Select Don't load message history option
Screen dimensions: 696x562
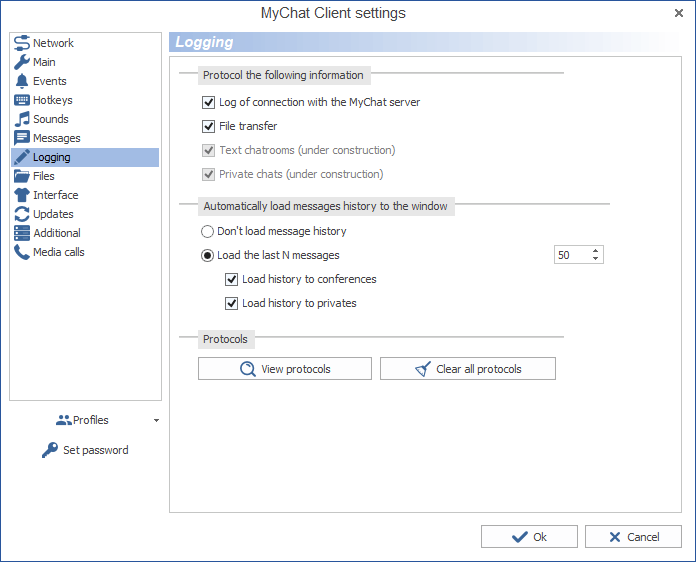tap(208, 231)
